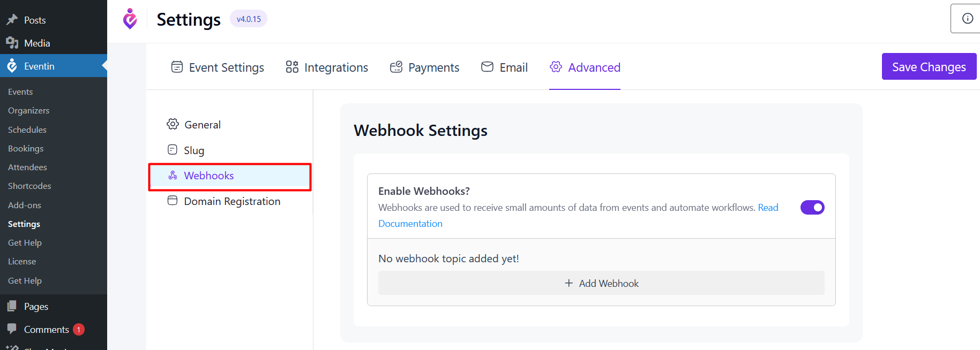Select Slug in the advanced settings list

pos(194,150)
